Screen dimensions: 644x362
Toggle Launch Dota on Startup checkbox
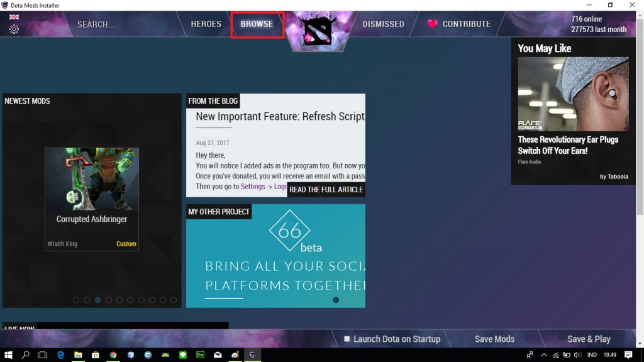pos(347,339)
